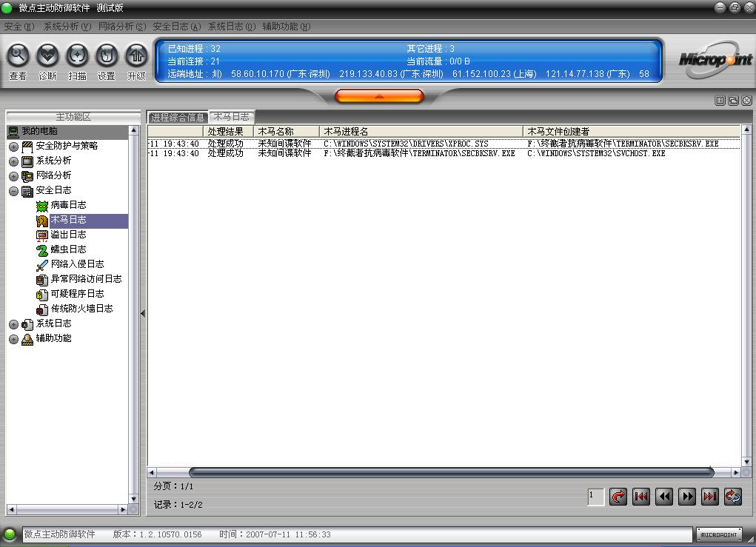Open 溢出日志 overflow log
Viewport: 756px width, 547px height.
[68, 235]
